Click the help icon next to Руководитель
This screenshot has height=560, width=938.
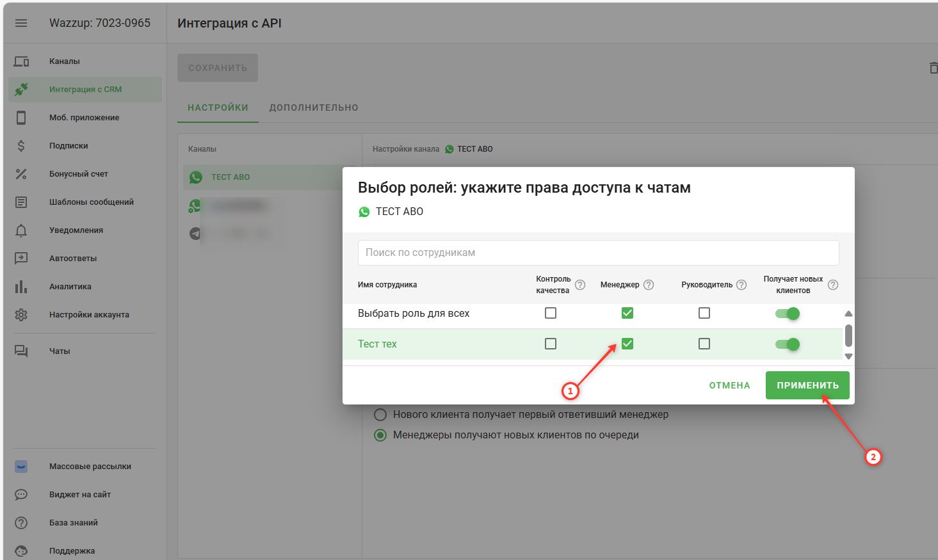coord(741,285)
